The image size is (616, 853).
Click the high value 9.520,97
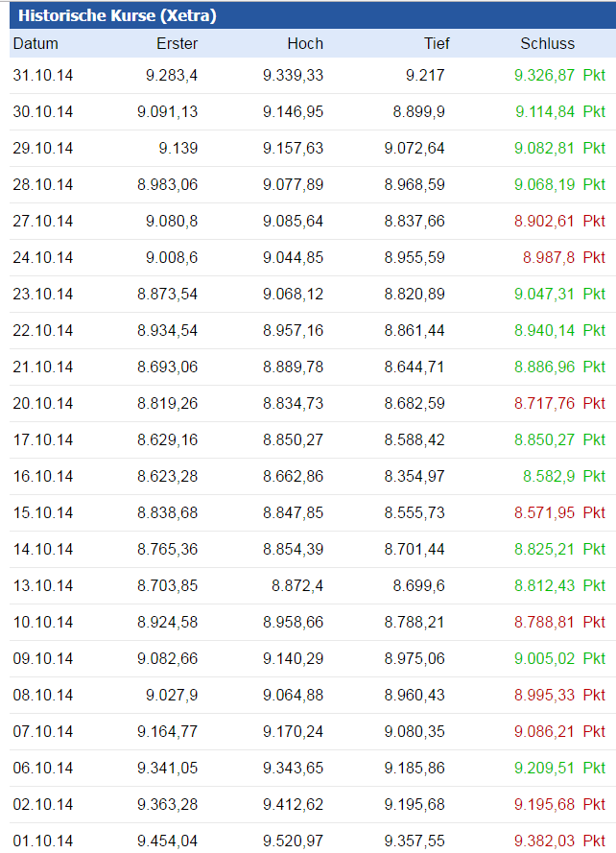293,841
